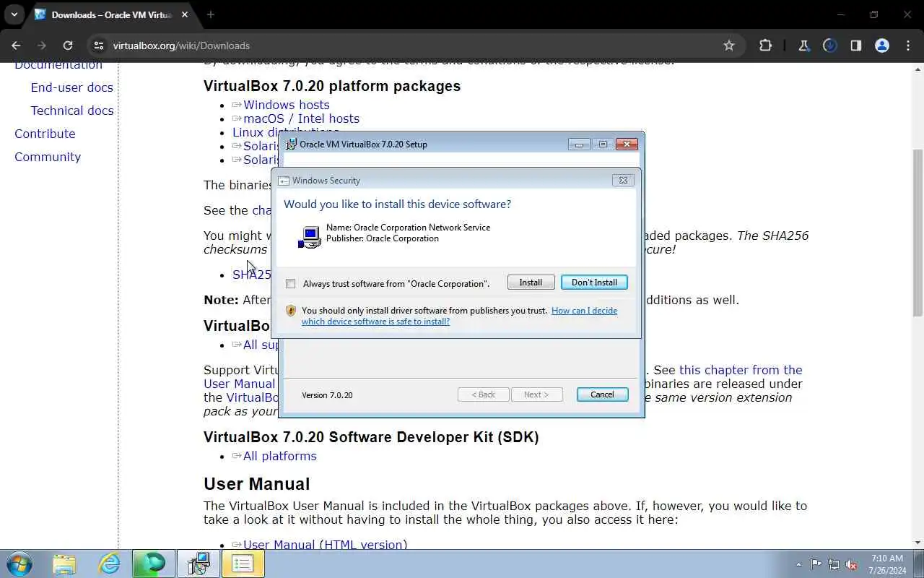This screenshot has width=924, height=578.
Task: Open 'this chapter from the' manual link
Action: [x=741, y=370]
